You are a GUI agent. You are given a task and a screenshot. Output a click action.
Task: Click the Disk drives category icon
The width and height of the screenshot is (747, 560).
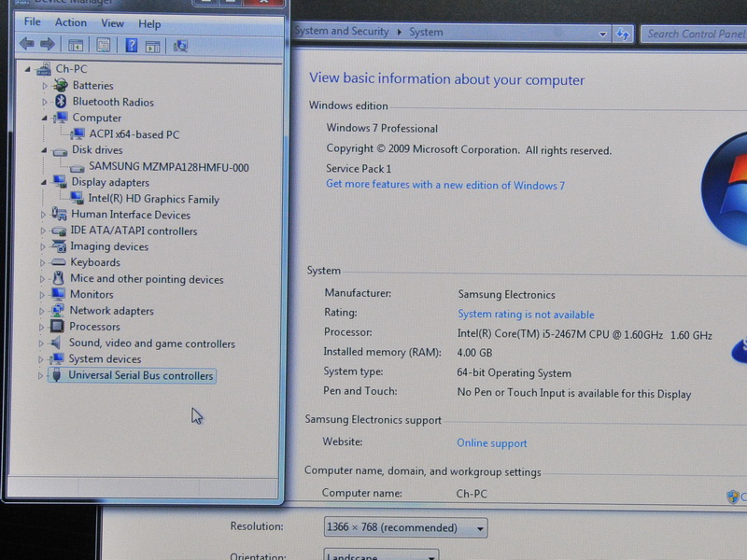(x=60, y=151)
